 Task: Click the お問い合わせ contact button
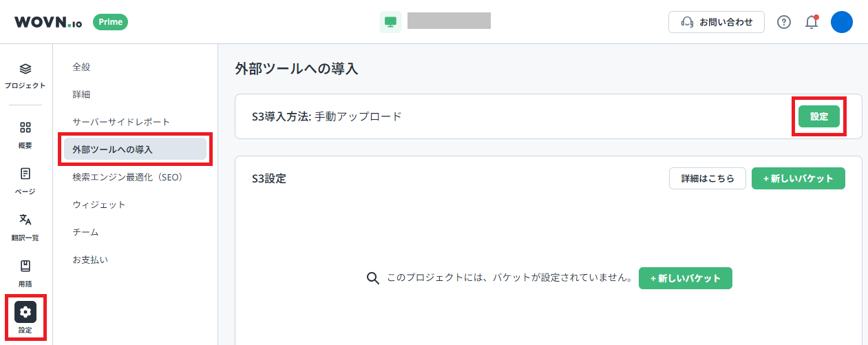point(716,22)
